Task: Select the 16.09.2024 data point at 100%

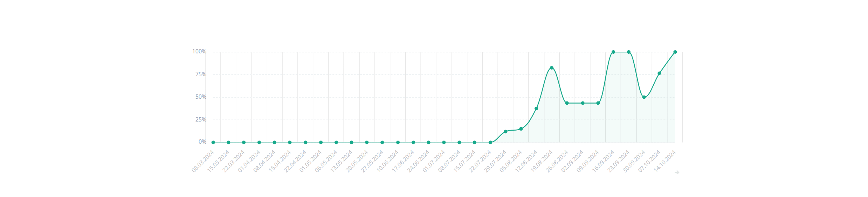Action: click(613, 52)
